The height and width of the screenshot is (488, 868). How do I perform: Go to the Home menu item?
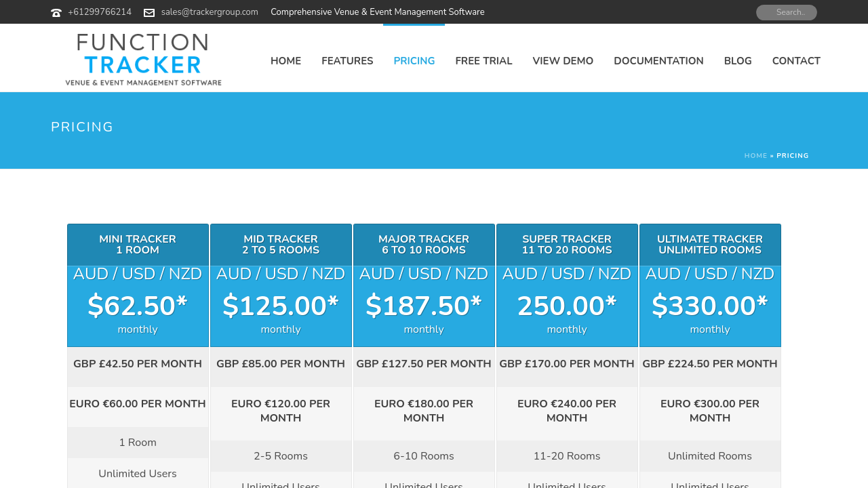click(x=285, y=61)
